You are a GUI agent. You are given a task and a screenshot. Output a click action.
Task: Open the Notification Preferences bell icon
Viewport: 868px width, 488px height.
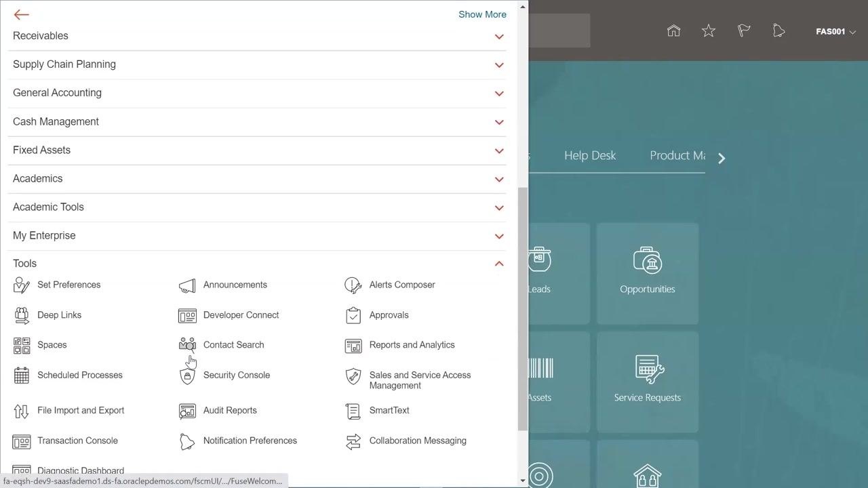point(187,441)
